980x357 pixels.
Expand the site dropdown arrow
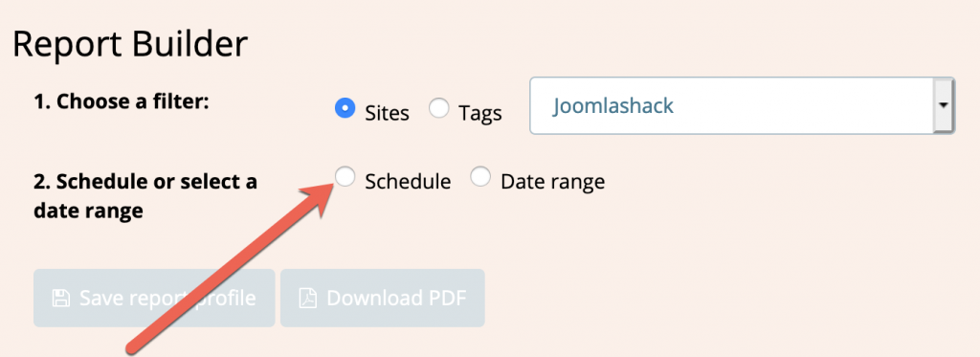944,105
